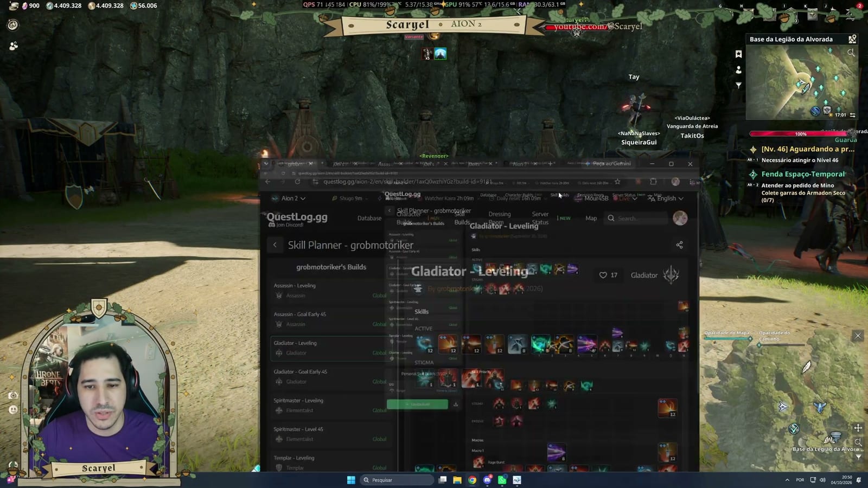Open the volume control in the system tray

822,480
